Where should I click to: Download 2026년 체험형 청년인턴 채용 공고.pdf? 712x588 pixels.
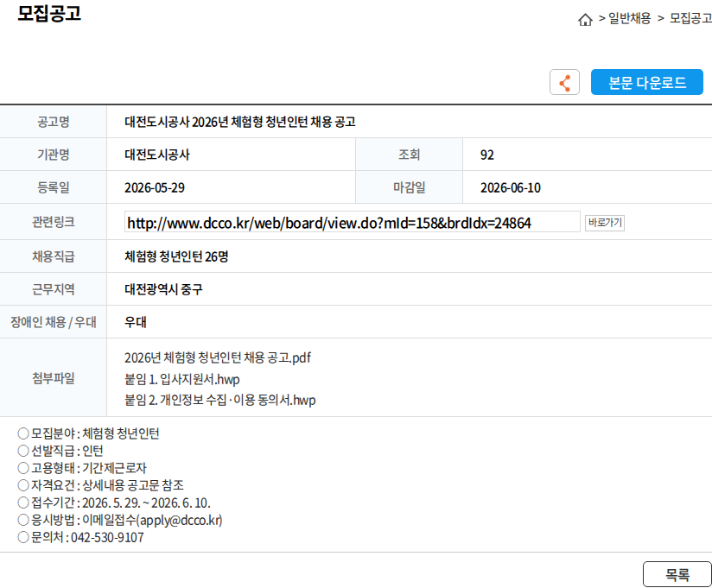click(x=218, y=357)
